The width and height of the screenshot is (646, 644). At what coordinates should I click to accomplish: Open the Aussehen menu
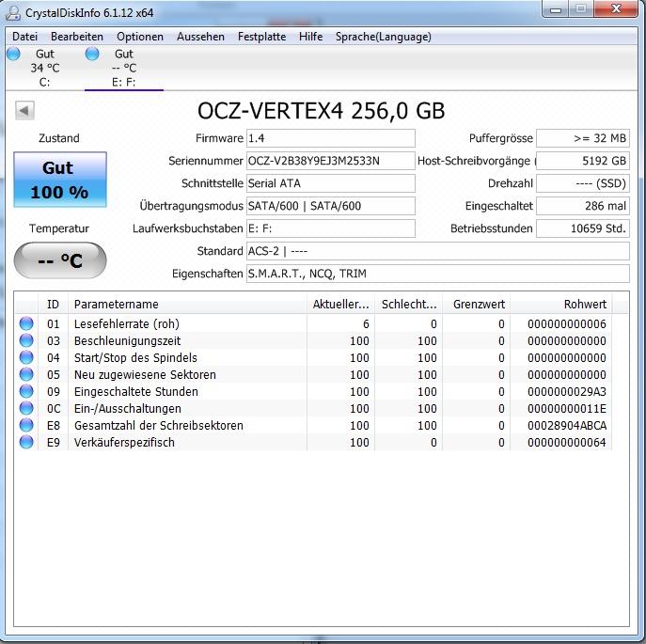pyautogui.click(x=200, y=37)
